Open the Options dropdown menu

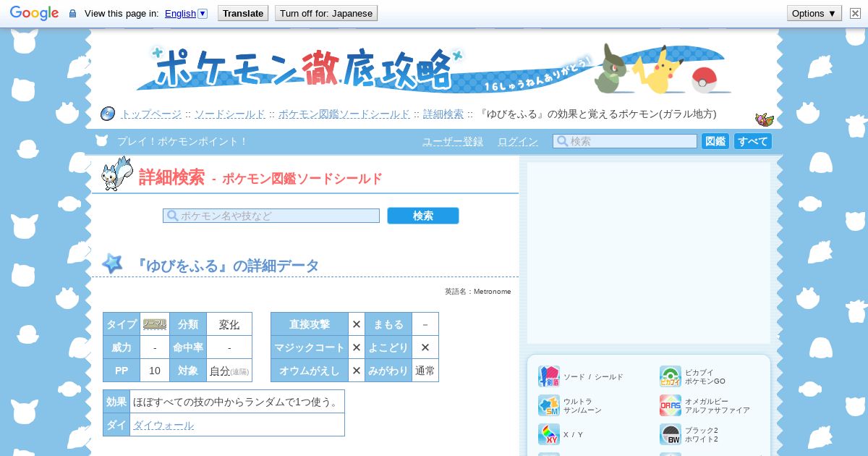click(x=814, y=13)
